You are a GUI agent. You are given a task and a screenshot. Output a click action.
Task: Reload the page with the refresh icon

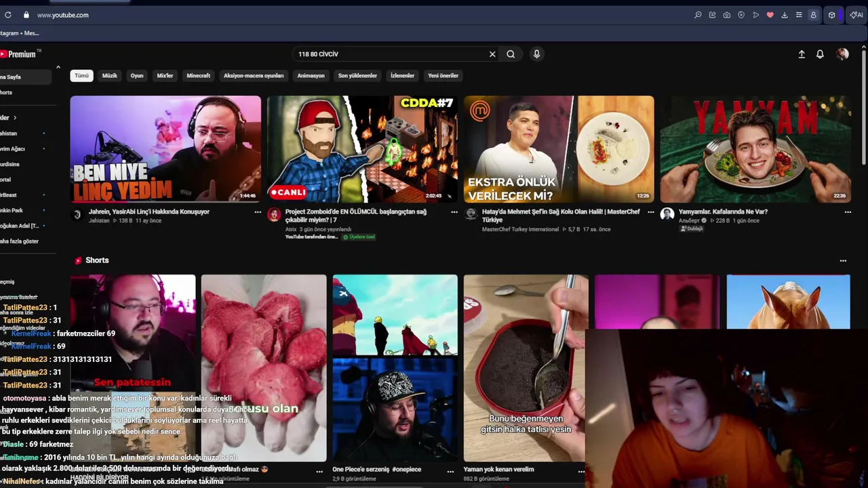(8, 15)
